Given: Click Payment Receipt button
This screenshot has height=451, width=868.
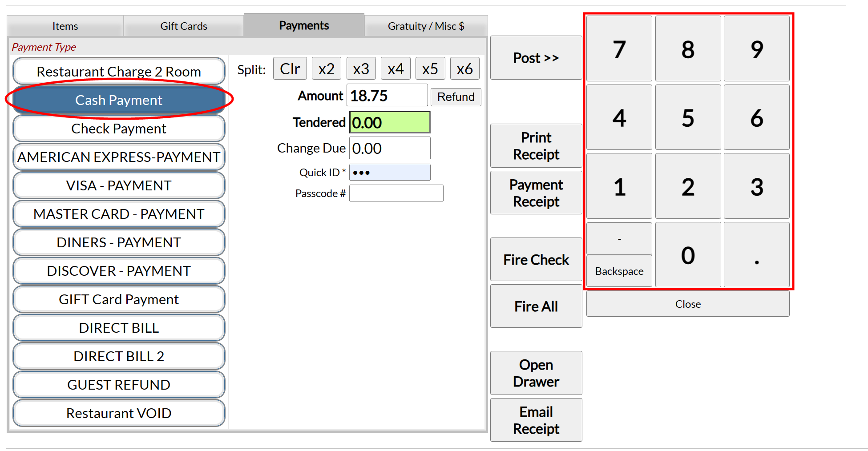Looking at the screenshot, I should coord(536,193).
